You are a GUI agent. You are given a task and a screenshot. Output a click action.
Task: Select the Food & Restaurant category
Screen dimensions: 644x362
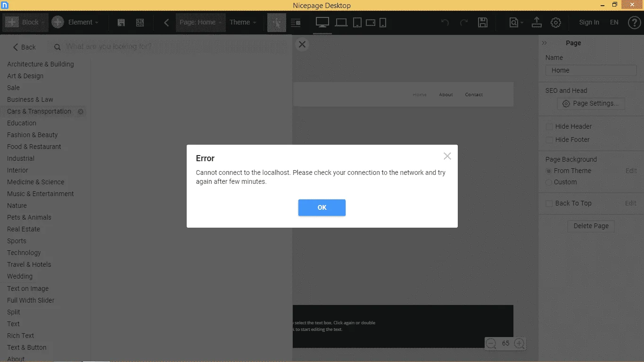click(x=34, y=147)
